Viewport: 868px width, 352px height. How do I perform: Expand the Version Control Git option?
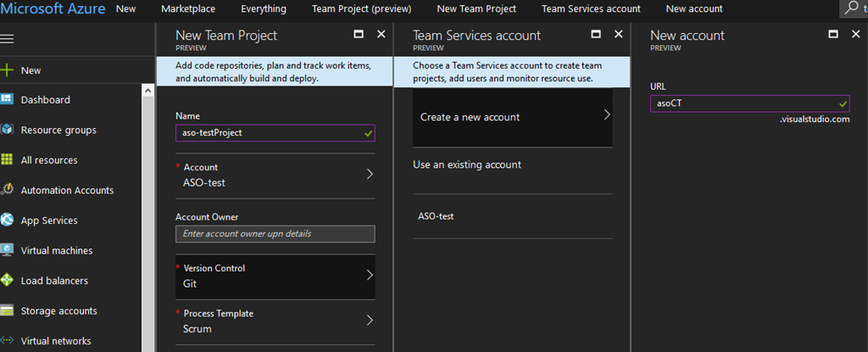275,276
